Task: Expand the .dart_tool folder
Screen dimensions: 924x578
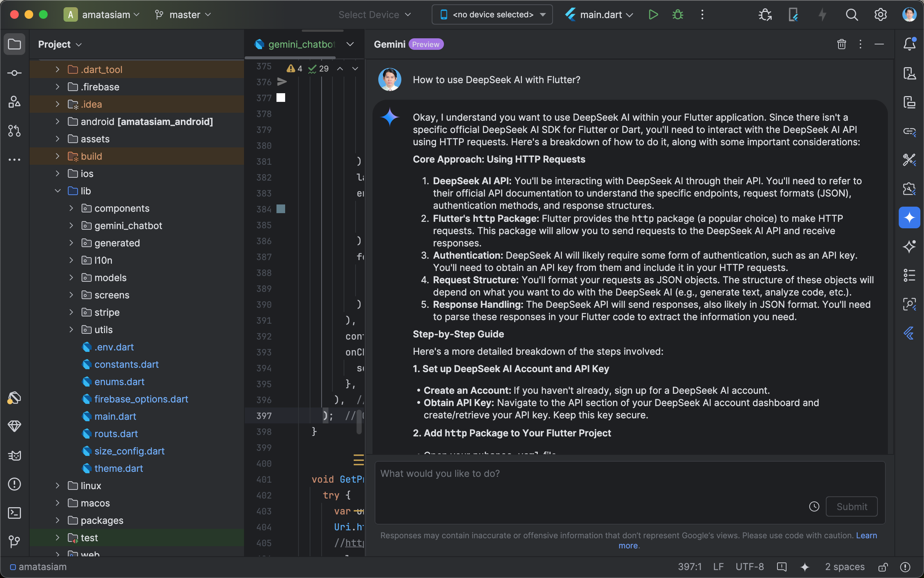Action: (57, 69)
